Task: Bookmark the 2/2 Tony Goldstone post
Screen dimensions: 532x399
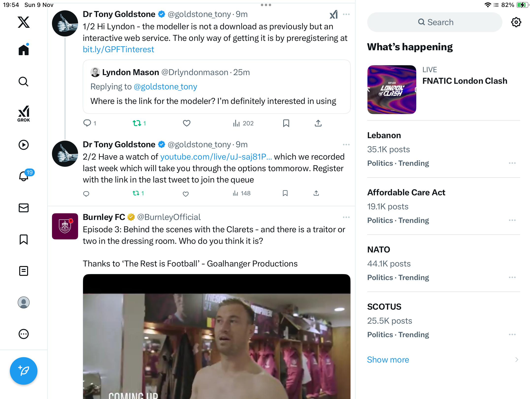Action: (285, 193)
